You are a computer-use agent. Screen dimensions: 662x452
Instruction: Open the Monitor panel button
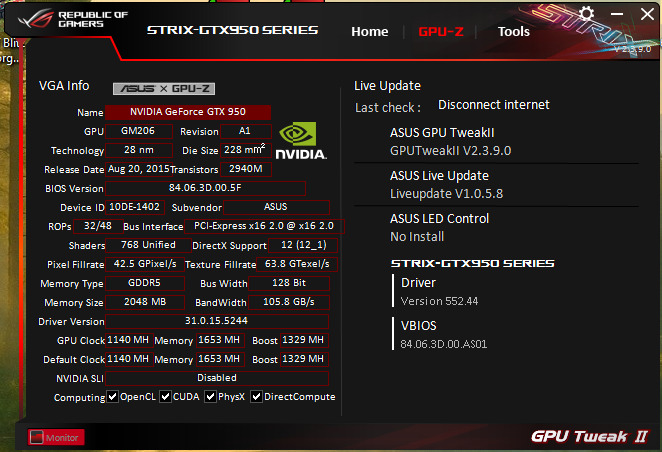[55, 437]
